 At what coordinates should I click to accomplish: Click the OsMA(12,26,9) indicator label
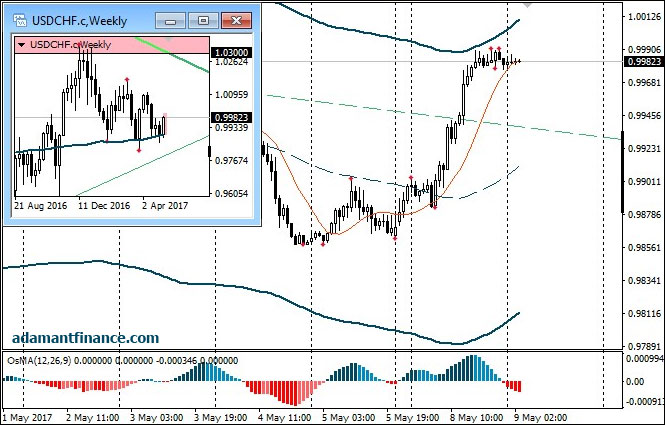click(x=39, y=361)
